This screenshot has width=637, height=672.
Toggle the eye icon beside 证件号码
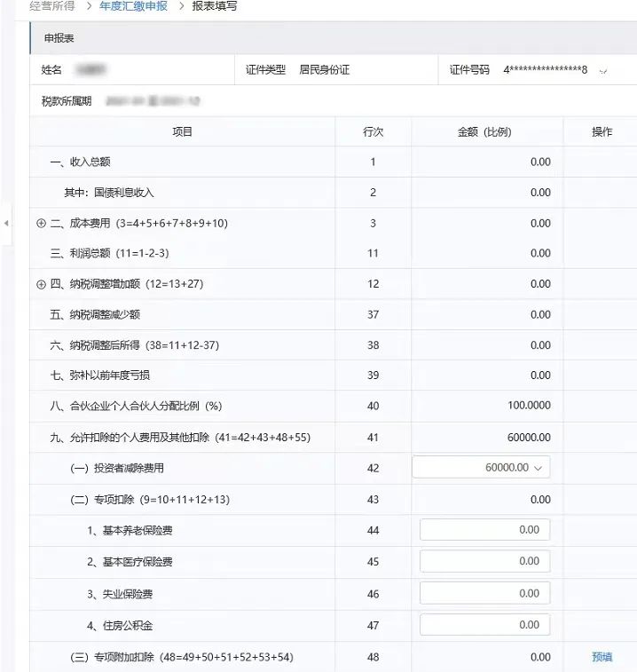tap(603, 71)
